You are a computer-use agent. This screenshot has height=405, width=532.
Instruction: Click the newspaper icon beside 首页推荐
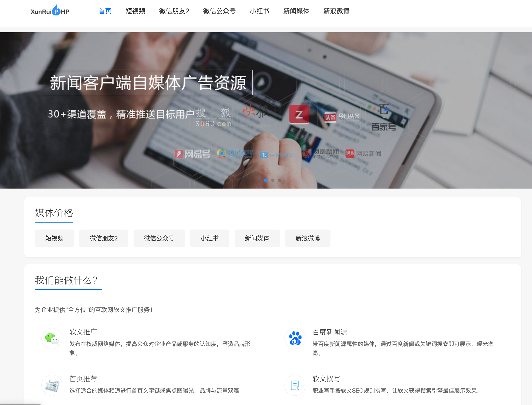52,385
